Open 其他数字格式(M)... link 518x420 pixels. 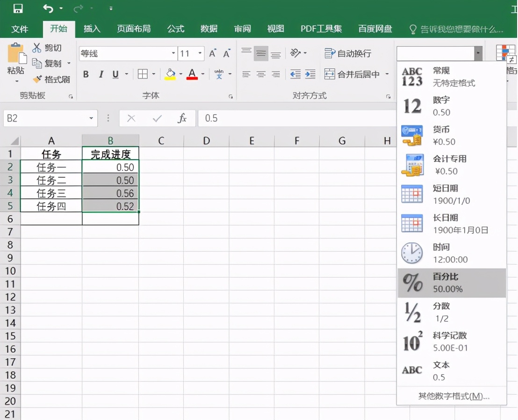[x=453, y=396]
